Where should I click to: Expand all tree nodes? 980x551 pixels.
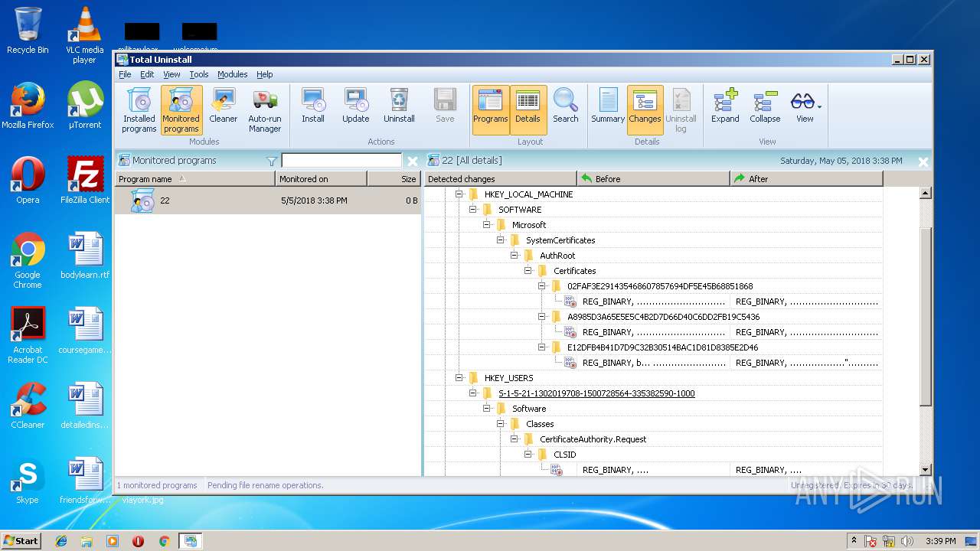pyautogui.click(x=725, y=106)
